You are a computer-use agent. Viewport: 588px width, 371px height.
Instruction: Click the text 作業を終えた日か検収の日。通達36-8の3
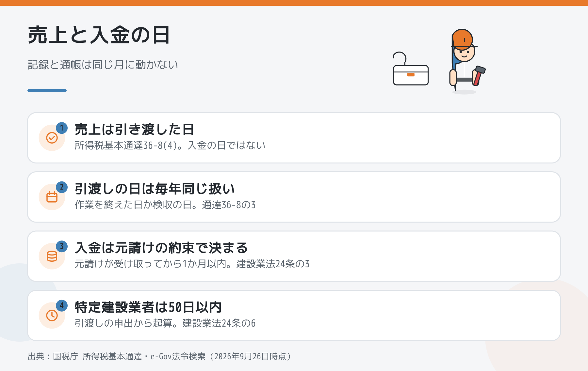(165, 205)
